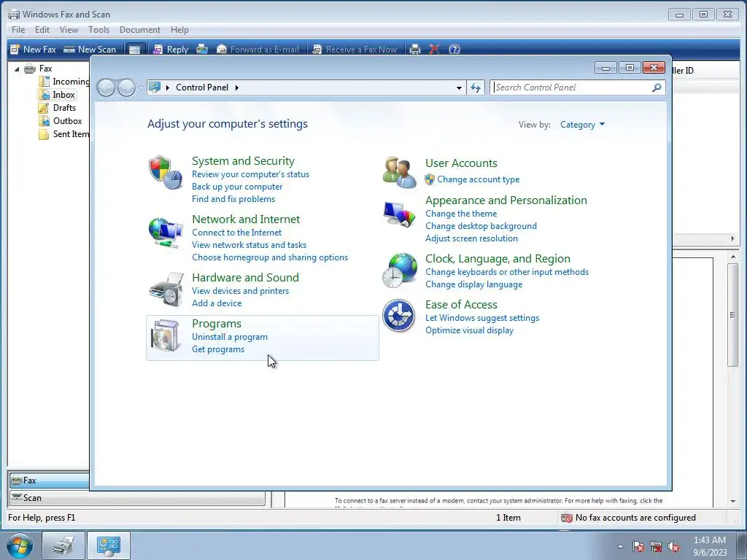Click the Change account type link
747x560 pixels.
479,179
